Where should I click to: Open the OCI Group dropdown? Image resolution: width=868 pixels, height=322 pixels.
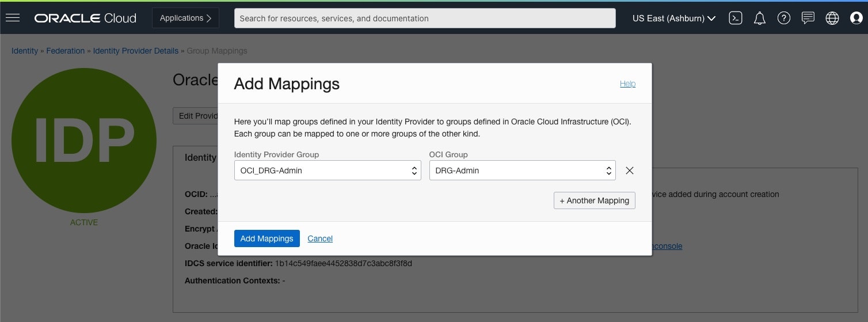tap(523, 171)
